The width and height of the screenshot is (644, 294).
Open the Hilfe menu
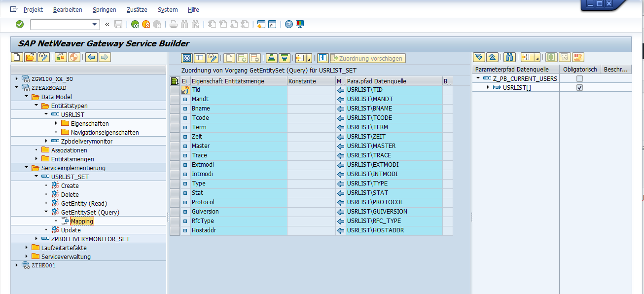point(193,10)
